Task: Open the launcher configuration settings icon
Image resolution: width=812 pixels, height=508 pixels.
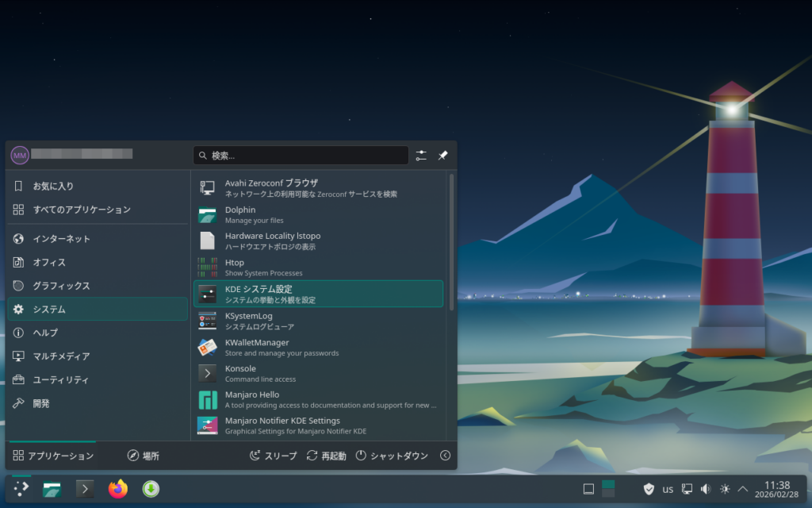Action: point(421,156)
